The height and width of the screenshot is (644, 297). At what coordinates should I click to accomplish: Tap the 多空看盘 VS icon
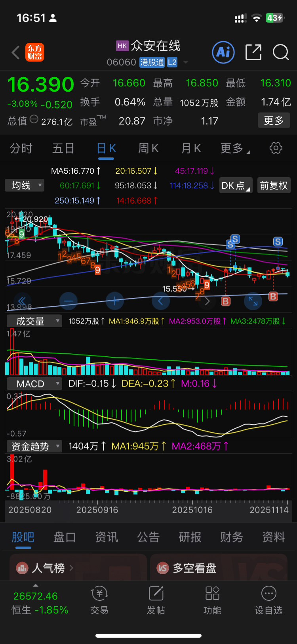pyautogui.click(x=163, y=568)
